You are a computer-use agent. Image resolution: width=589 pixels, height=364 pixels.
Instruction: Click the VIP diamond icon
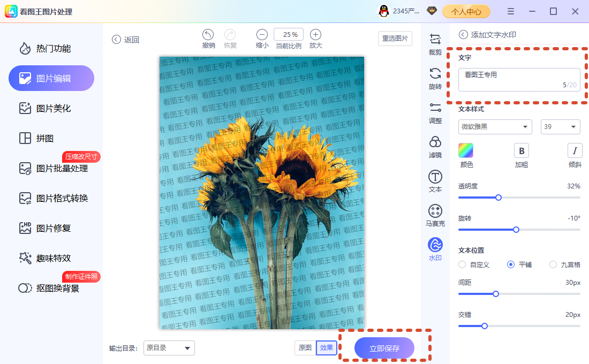click(x=432, y=11)
